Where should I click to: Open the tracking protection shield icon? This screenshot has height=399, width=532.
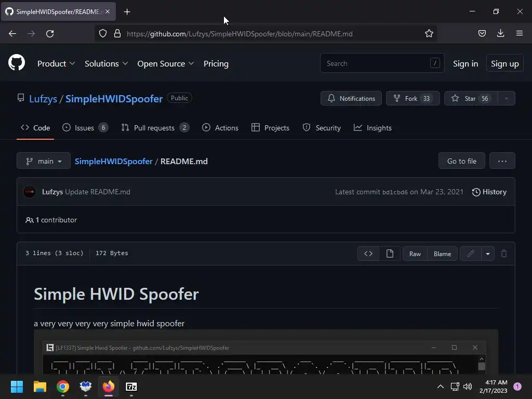[103, 34]
